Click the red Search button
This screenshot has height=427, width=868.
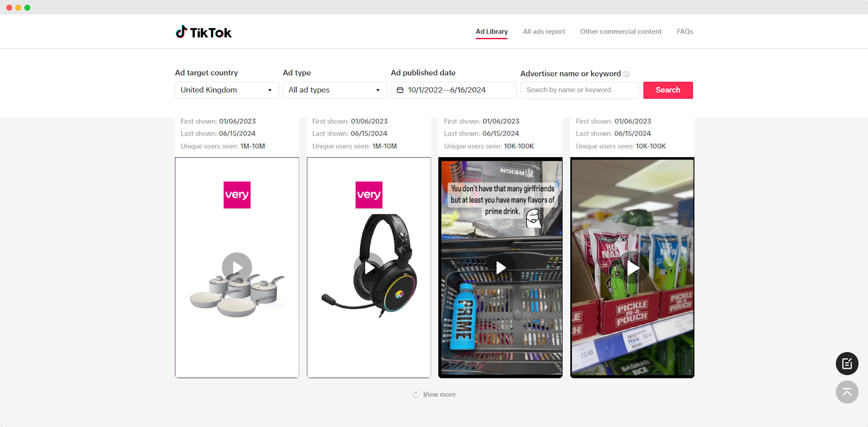coord(668,90)
